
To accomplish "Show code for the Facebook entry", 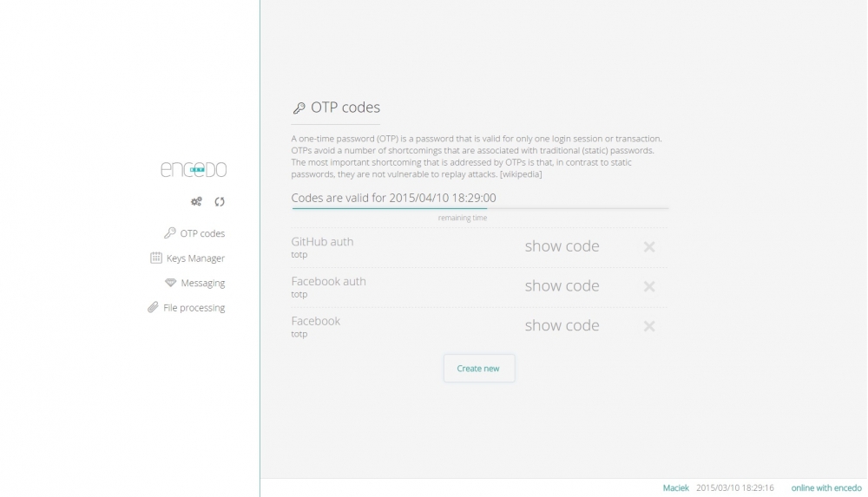I will click(x=562, y=325).
